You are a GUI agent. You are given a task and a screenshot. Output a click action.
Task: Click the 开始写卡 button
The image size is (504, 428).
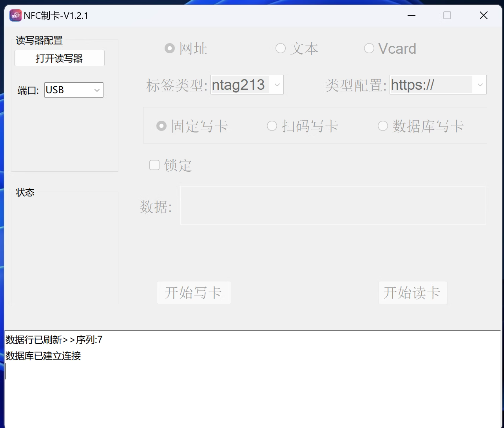(x=194, y=293)
